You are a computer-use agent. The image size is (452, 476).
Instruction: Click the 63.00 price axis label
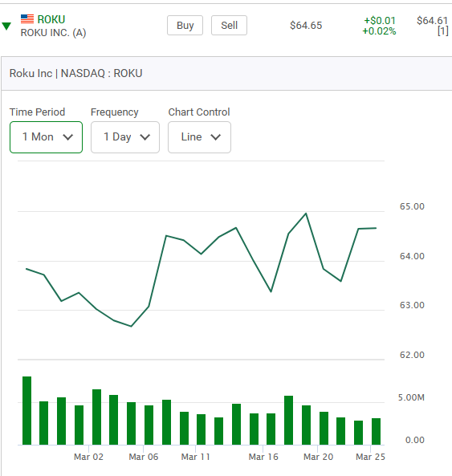click(x=412, y=305)
